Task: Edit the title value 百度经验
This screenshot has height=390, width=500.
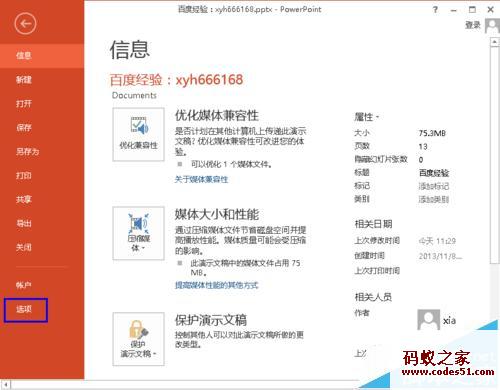Action: click(x=434, y=173)
